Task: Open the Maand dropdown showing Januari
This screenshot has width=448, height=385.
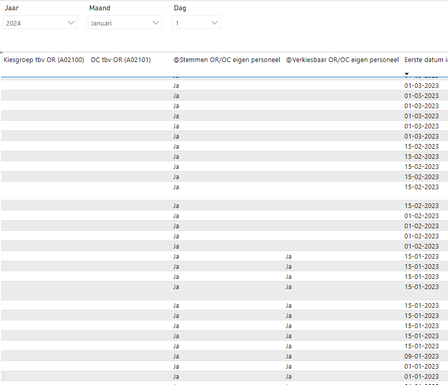Action: click(x=125, y=23)
